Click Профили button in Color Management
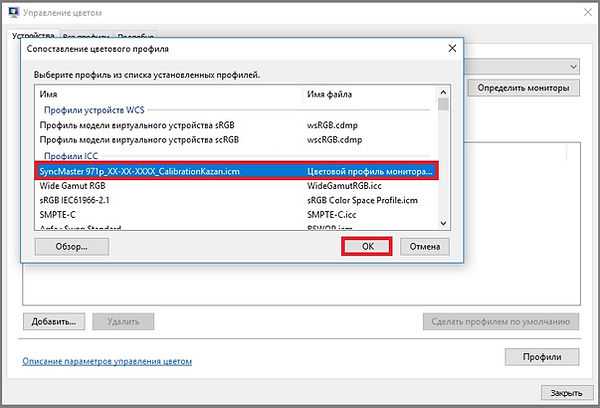Viewport: 600px width, 408px height. 542,357
